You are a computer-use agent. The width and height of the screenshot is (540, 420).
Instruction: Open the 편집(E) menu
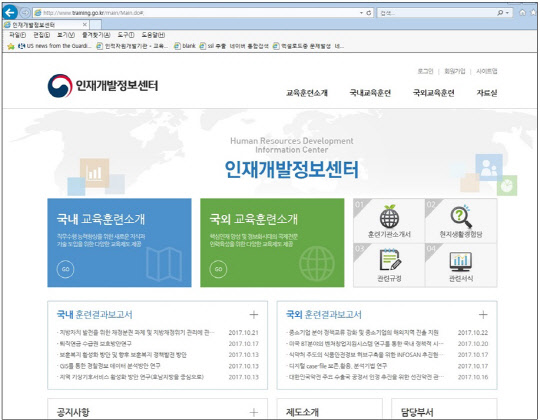(x=41, y=35)
